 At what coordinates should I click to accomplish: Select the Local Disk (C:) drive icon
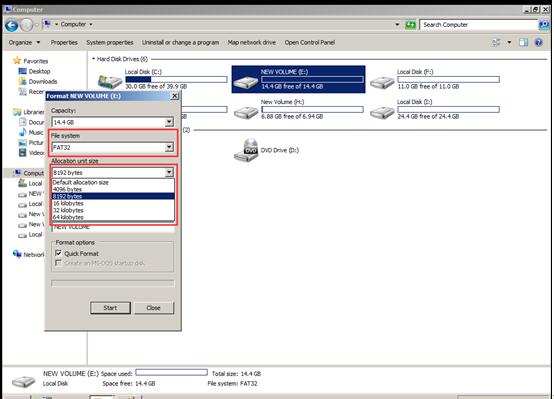(x=110, y=82)
